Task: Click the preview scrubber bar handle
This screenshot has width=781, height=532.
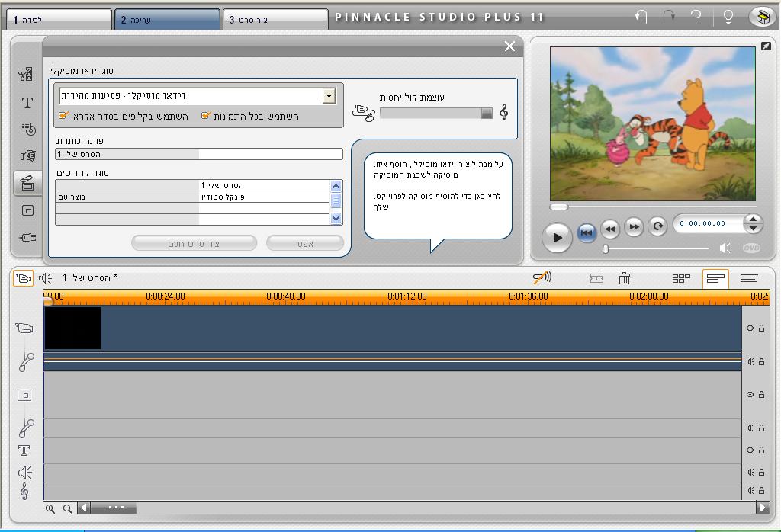Action: 559,207
